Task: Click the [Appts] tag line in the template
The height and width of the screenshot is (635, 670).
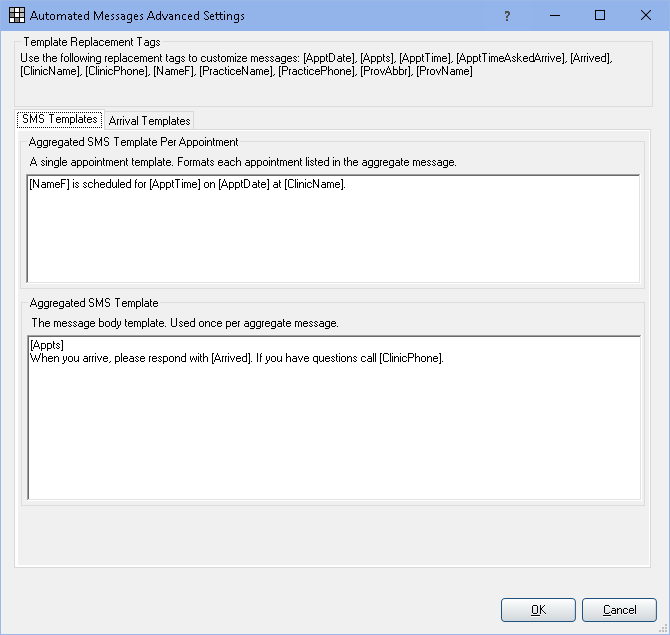Action: 47,345
